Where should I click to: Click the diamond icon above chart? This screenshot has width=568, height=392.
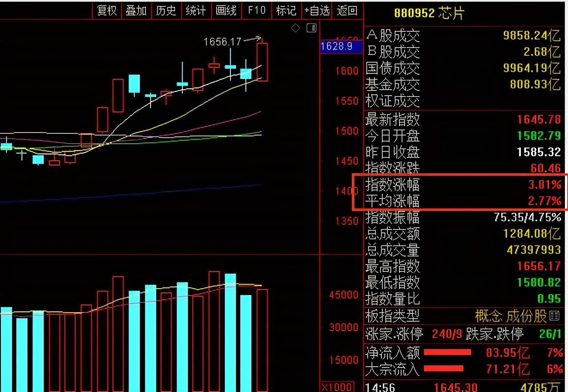point(296,28)
